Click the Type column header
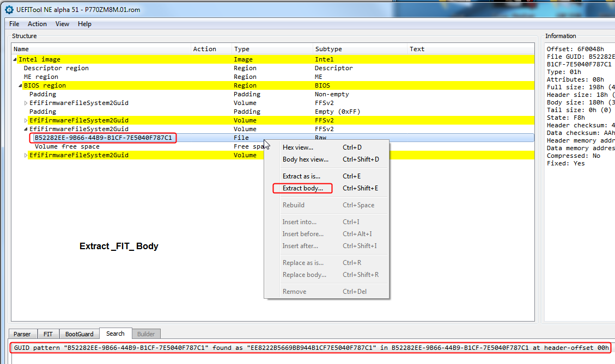The image size is (615, 364). click(x=272, y=49)
